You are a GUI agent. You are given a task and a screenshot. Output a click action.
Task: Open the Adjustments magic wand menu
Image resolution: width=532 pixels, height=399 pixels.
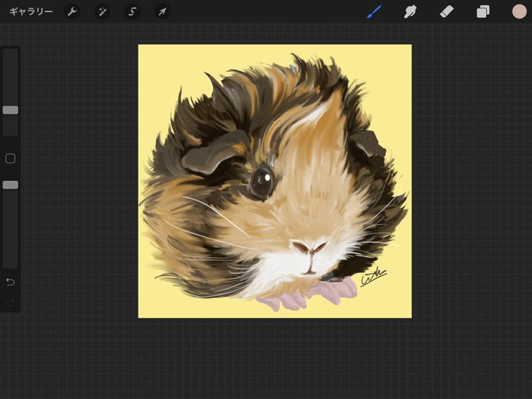(102, 12)
